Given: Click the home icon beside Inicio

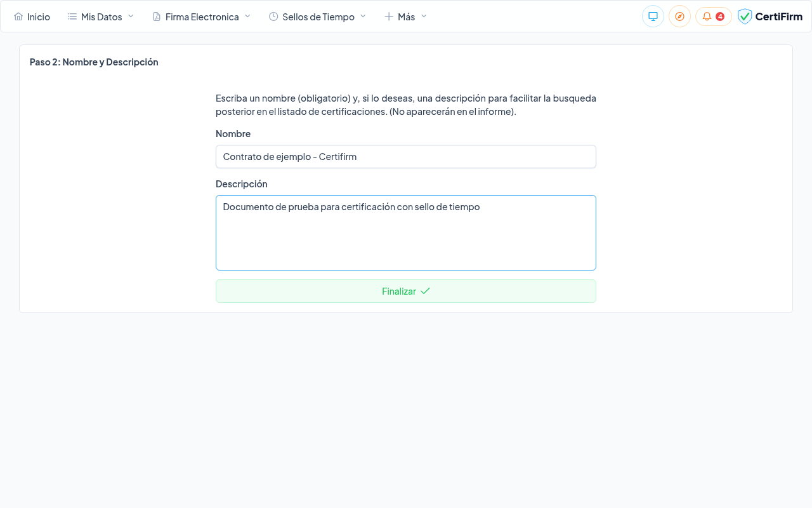Looking at the screenshot, I should click(x=18, y=17).
